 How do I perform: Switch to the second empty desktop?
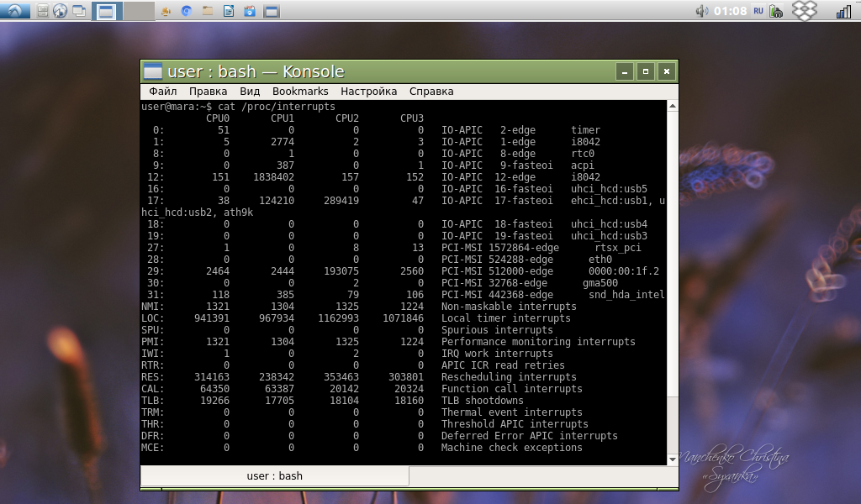(139, 11)
